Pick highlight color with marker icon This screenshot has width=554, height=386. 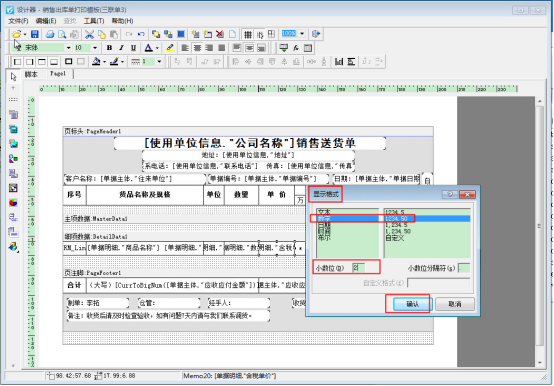[x=170, y=48]
